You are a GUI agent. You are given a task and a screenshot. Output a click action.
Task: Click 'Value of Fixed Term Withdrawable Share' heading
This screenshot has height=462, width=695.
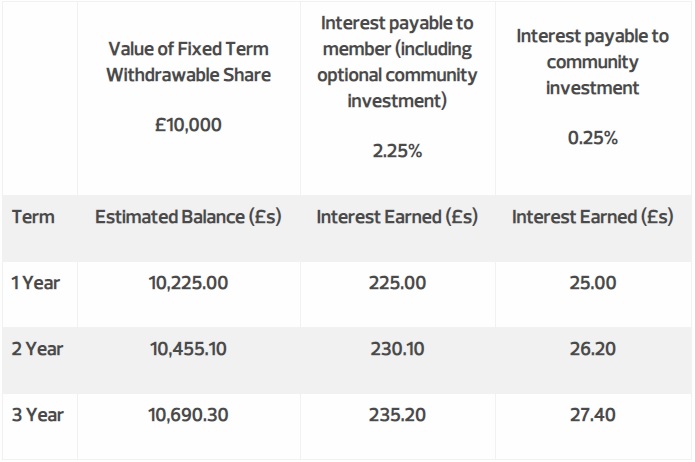[188, 62]
